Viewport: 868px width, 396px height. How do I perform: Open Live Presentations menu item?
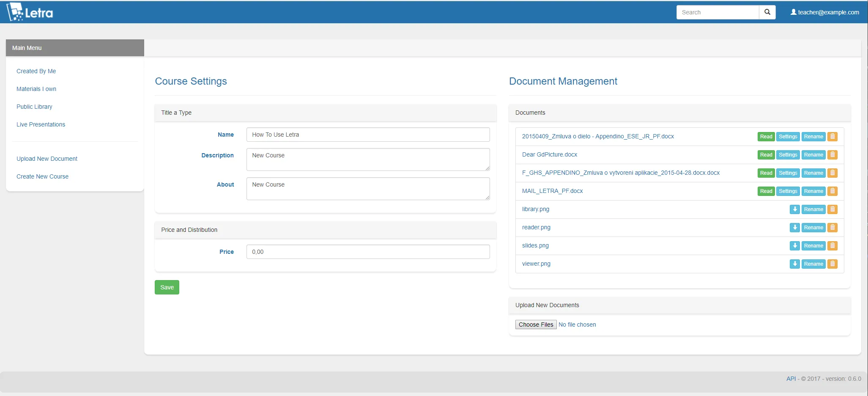pyautogui.click(x=41, y=124)
